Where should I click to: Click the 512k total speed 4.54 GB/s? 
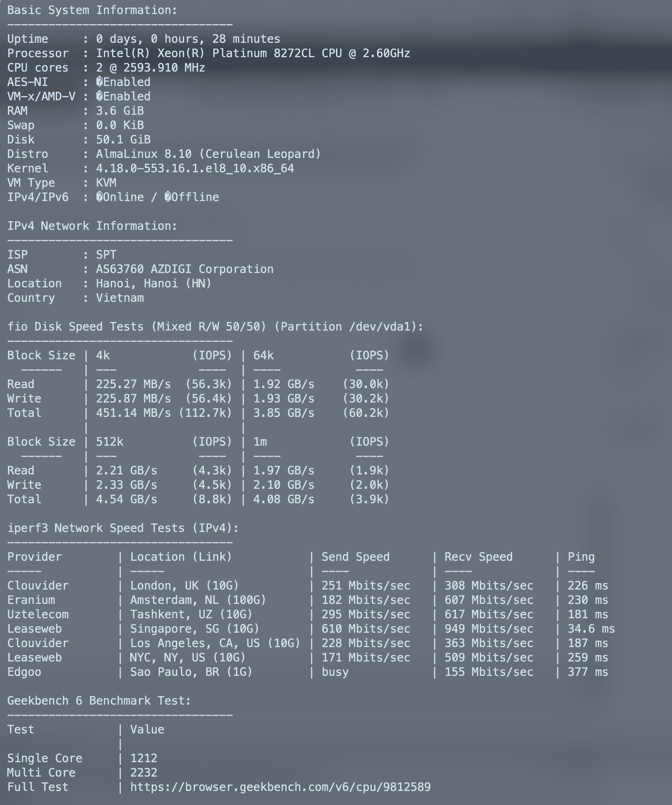[127, 499]
